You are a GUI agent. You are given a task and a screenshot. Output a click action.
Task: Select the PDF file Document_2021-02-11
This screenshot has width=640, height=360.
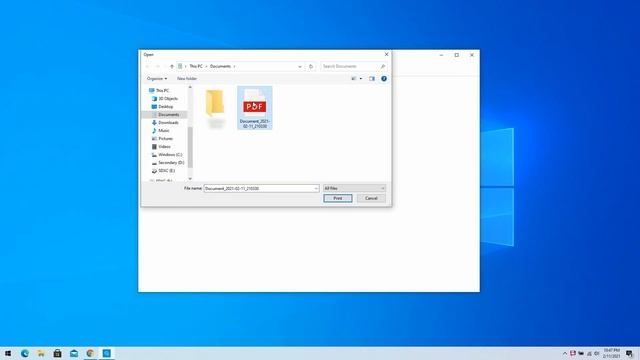[x=255, y=108]
